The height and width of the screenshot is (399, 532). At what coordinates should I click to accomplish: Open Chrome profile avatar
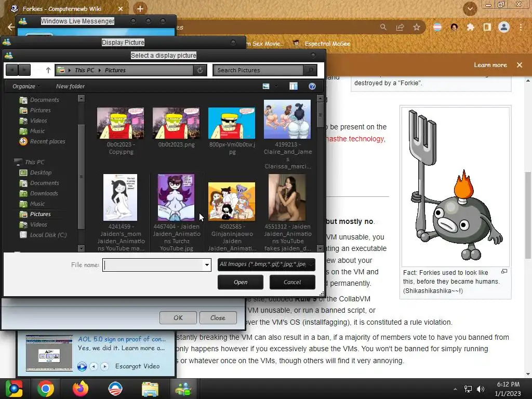click(504, 27)
